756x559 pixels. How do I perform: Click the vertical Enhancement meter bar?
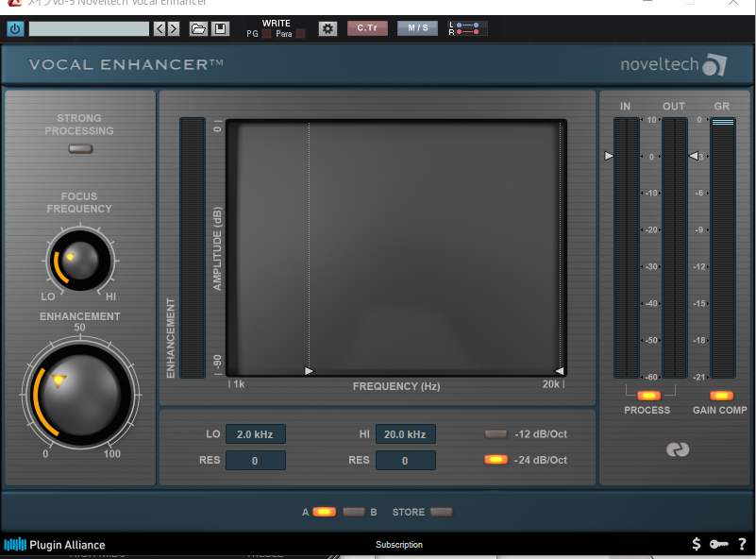click(x=193, y=247)
